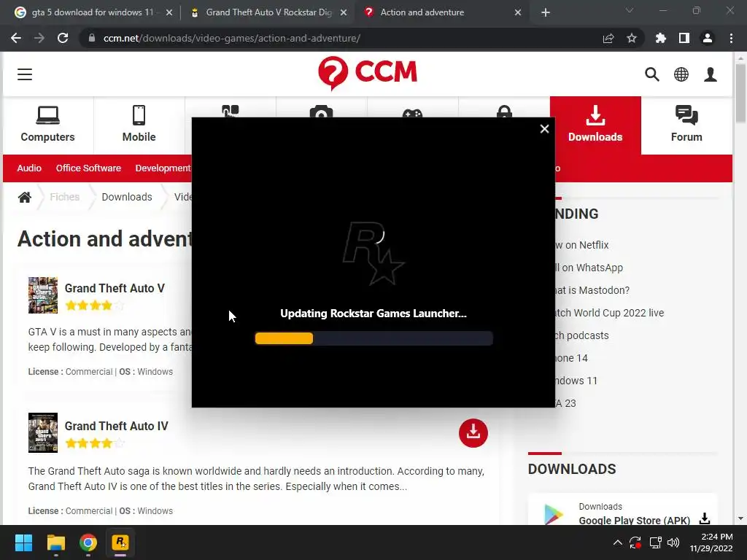Click the Grand Theft Auto V thumbnail

point(43,295)
